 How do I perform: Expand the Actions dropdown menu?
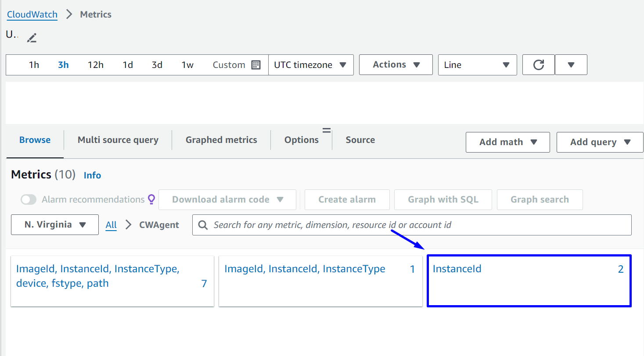(x=396, y=65)
